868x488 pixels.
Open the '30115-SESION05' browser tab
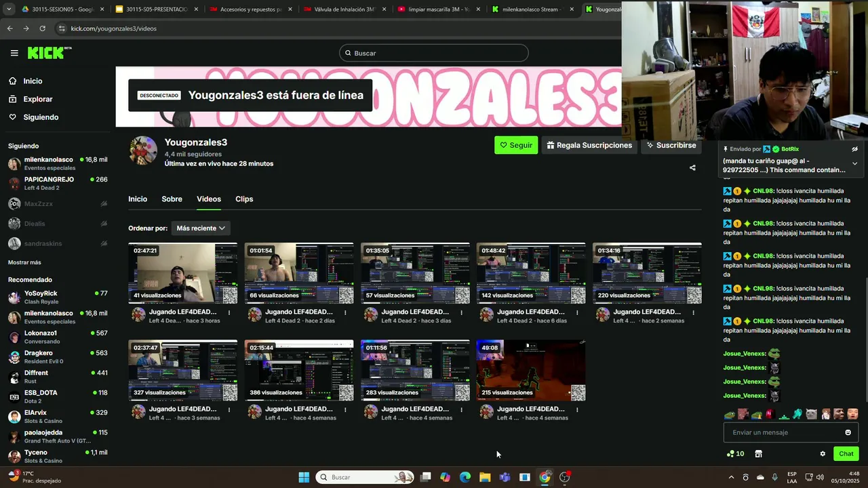click(64, 9)
